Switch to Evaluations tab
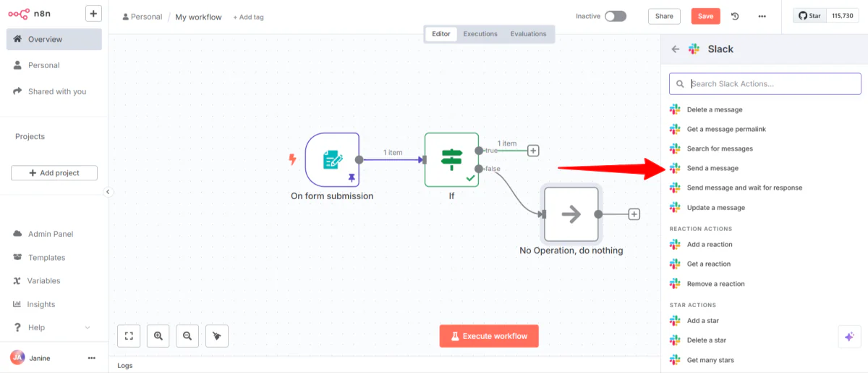This screenshot has width=868, height=373. coord(528,34)
